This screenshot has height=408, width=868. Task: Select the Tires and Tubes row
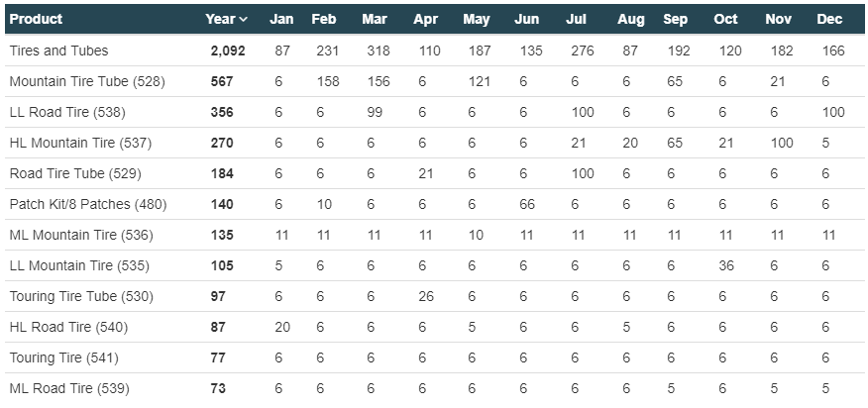point(58,51)
